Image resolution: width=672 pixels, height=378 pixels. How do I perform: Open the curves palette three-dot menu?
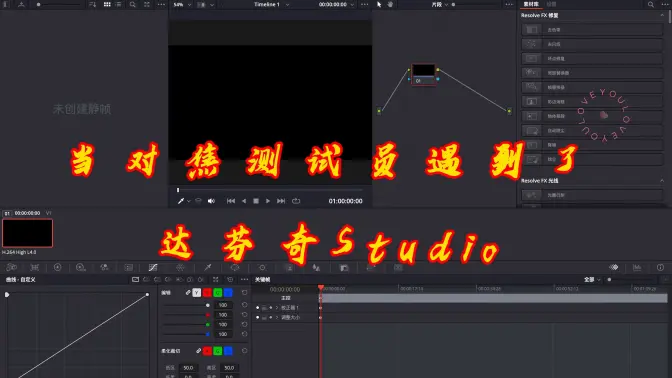tap(244, 279)
